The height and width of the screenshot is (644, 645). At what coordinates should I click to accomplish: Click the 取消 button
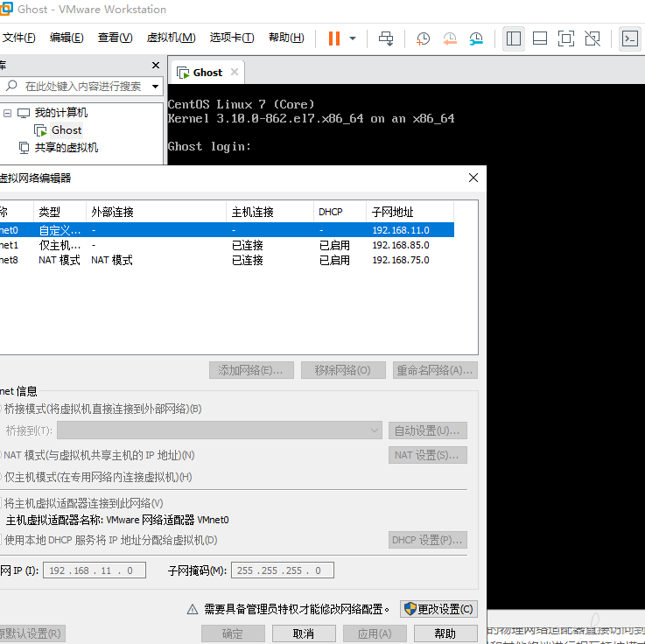tap(304, 633)
